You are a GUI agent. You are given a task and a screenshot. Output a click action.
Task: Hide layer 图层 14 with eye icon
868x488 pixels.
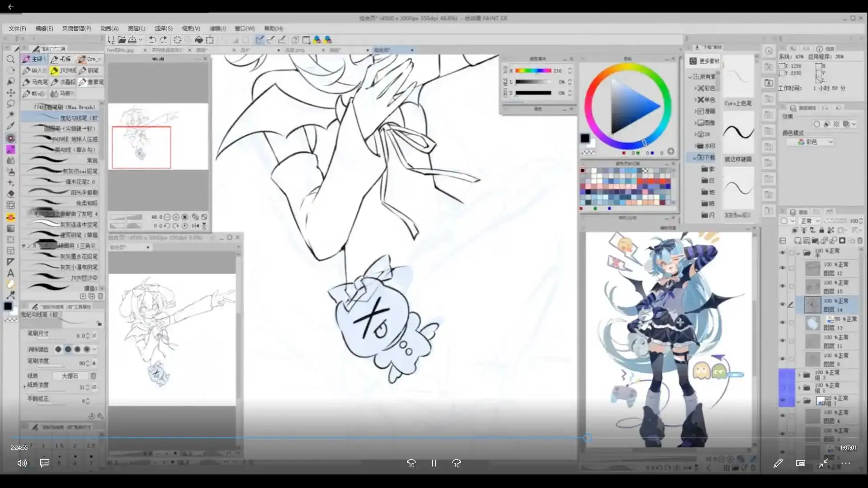tap(783, 305)
